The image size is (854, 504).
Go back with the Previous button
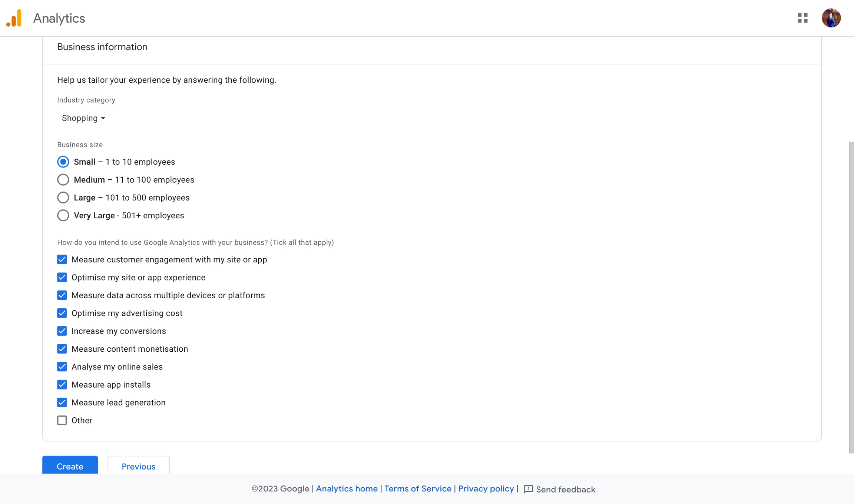138,466
